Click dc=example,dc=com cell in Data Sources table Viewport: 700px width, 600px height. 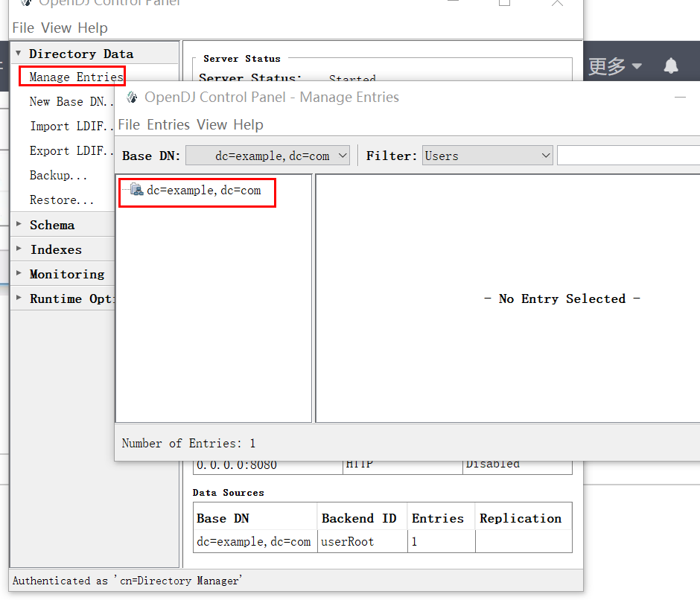(x=255, y=541)
